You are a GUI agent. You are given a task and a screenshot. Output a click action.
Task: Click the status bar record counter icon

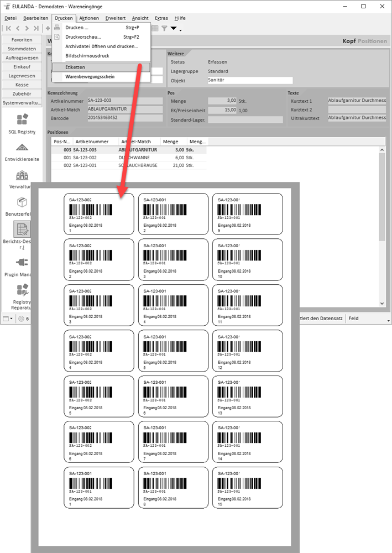[x=21, y=319]
